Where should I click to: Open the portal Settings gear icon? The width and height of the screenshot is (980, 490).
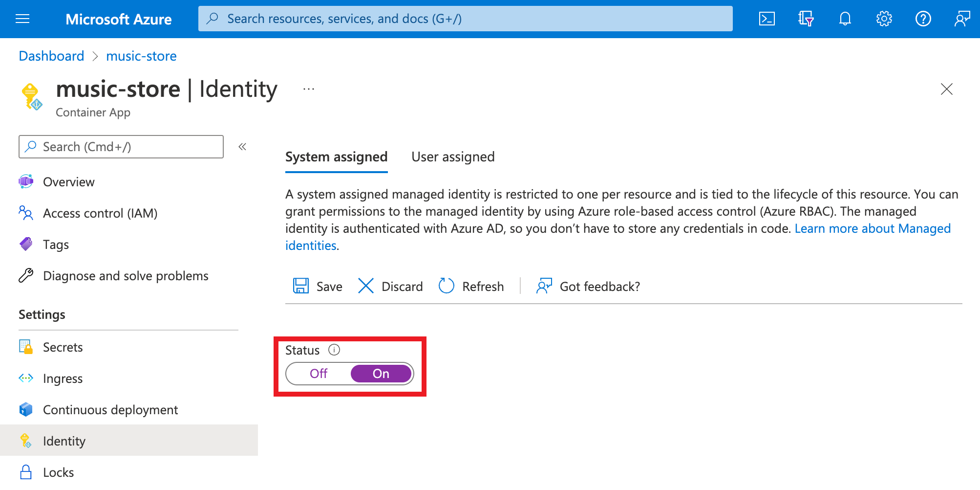pos(884,19)
